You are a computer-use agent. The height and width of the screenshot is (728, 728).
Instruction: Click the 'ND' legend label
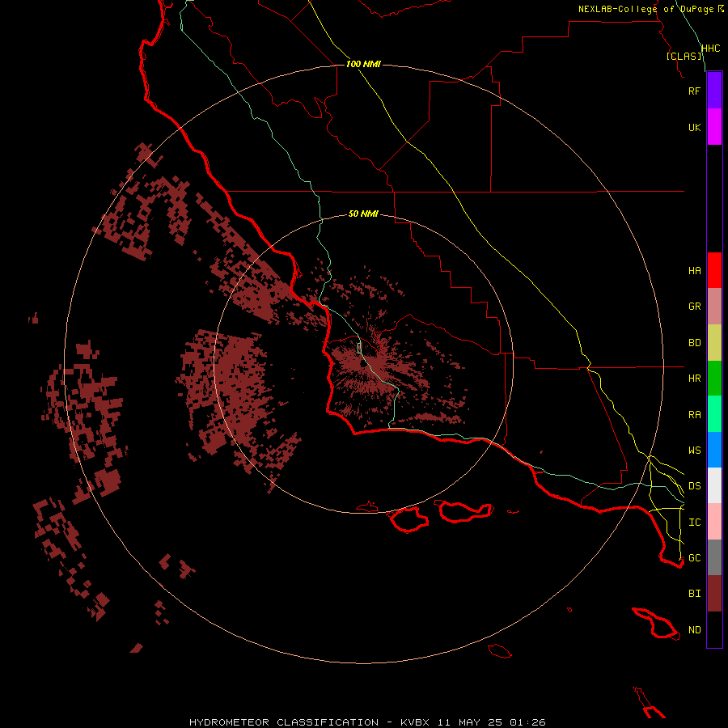(x=694, y=630)
